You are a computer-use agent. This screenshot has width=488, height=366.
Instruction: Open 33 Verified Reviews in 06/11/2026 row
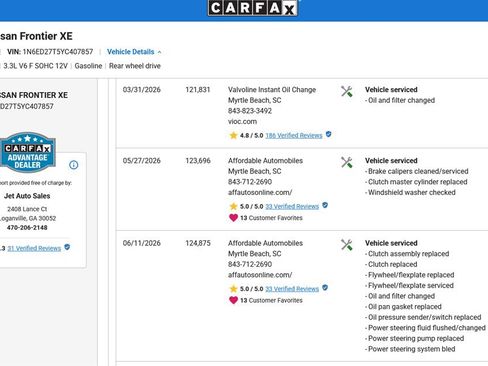tap(292, 289)
